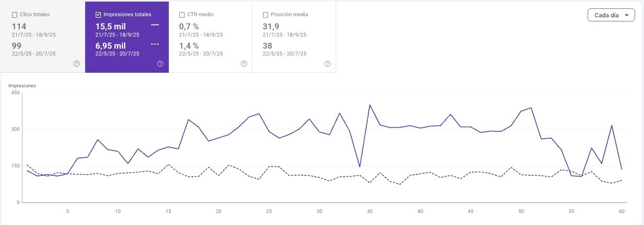Enable the Clics totales checkbox

(x=15, y=15)
